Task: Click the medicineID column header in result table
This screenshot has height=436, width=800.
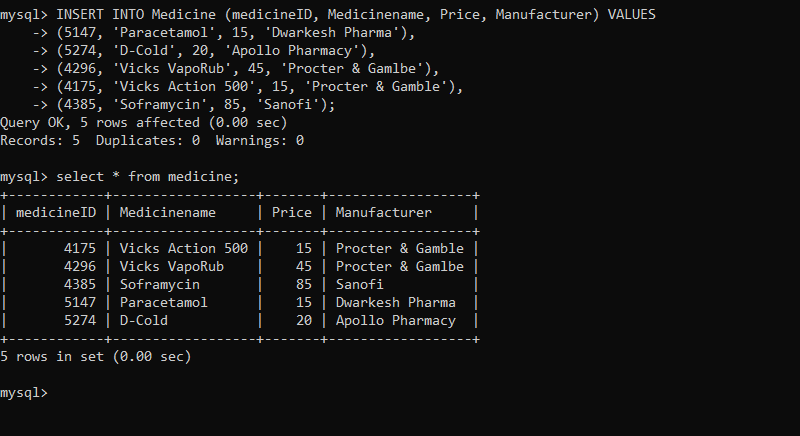Action: pos(56,212)
